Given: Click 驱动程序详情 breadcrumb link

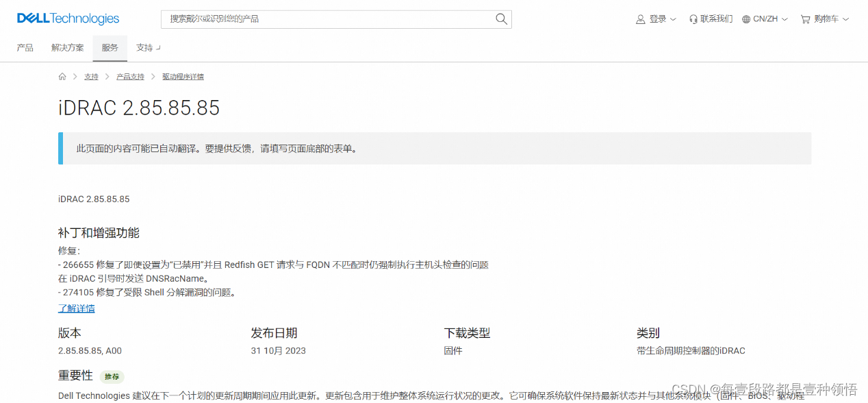Looking at the screenshot, I should click(x=183, y=77).
